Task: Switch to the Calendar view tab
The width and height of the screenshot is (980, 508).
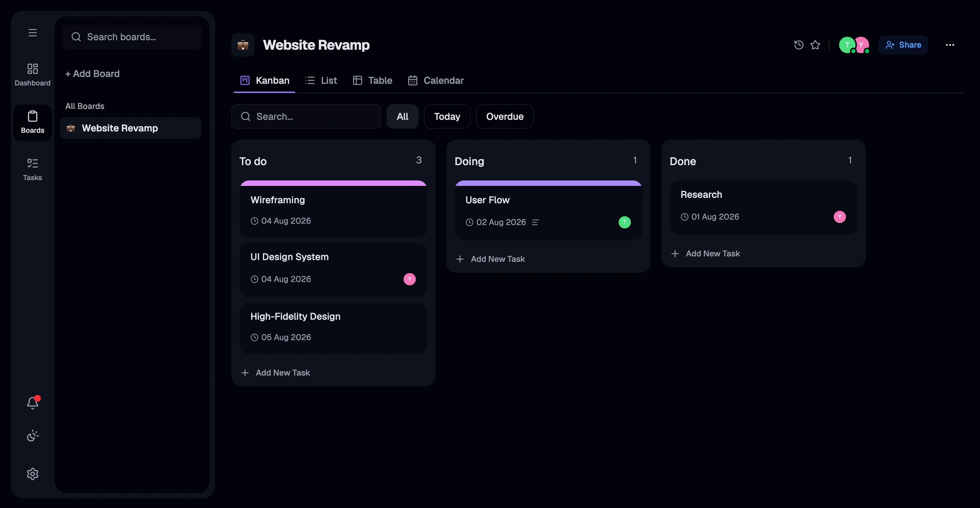Action: (x=436, y=80)
